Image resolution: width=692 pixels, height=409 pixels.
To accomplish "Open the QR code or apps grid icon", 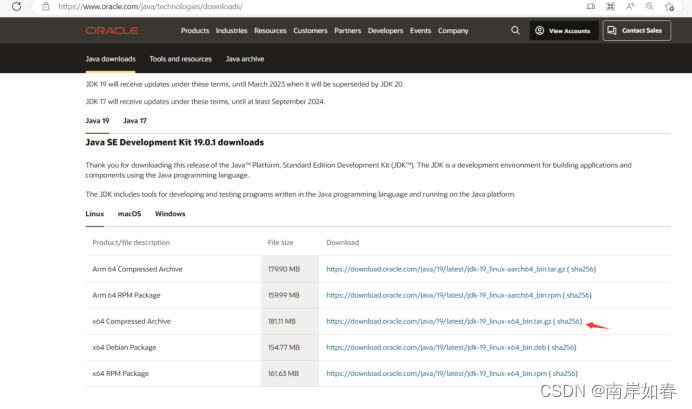I will [x=610, y=6].
